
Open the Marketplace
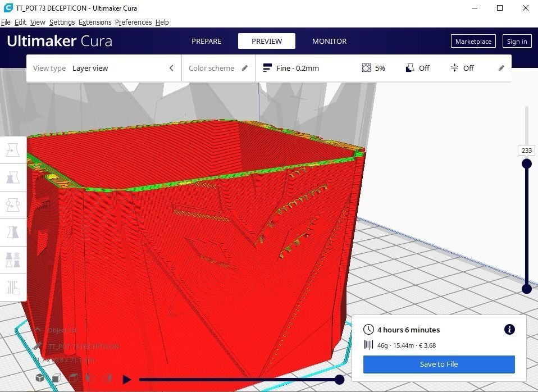coord(473,41)
